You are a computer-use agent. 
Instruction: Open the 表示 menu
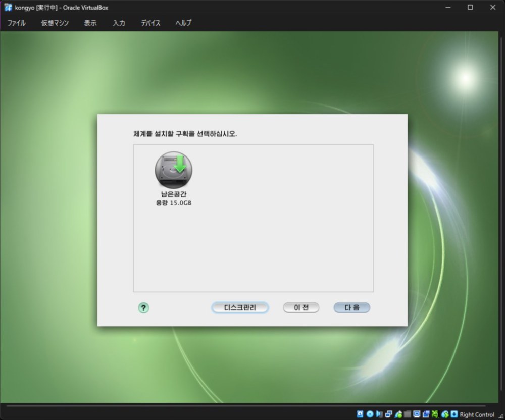[x=90, y=23]
